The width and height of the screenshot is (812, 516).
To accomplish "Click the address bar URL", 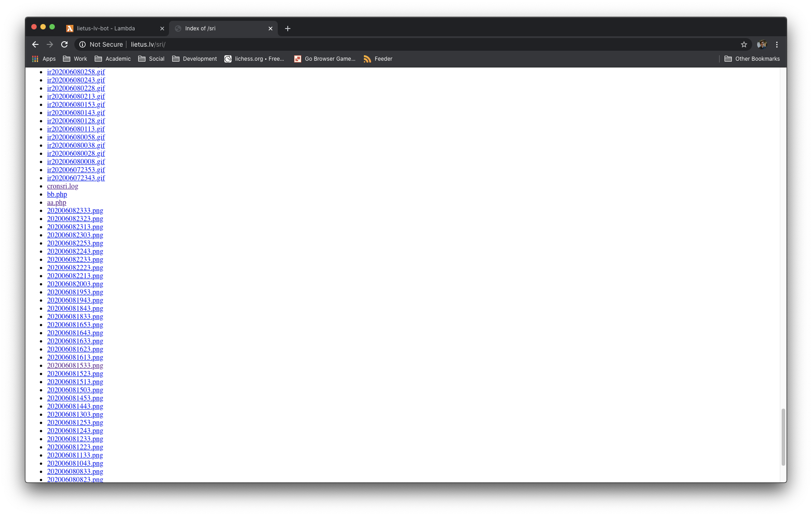I will pos(149,44).
